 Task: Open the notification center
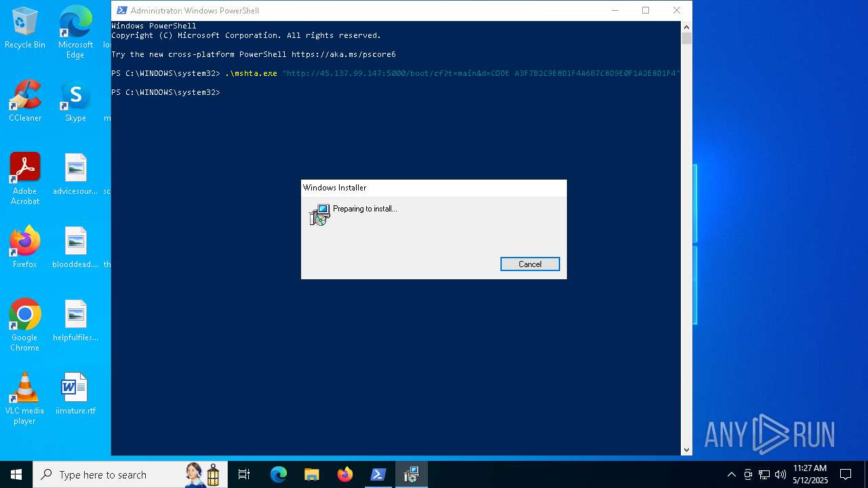[846, 474]
